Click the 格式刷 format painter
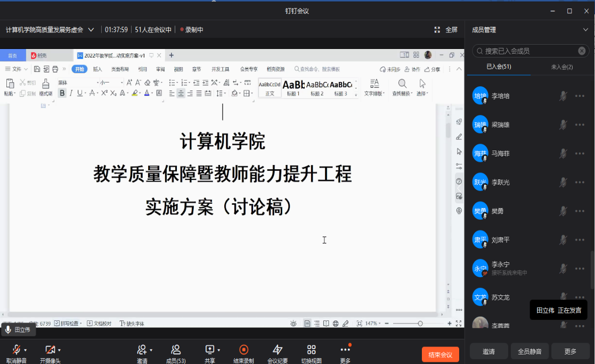 45,87
